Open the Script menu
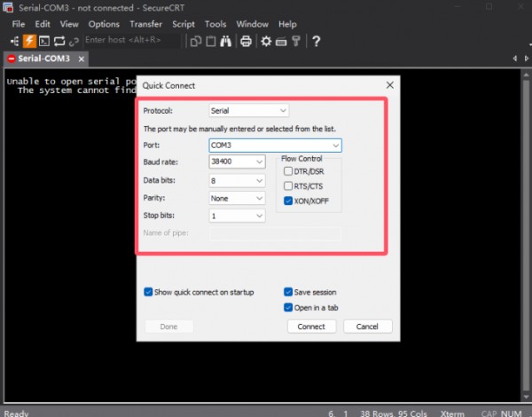Viewport: 532px width, 417px height. (x=184, y=24)
